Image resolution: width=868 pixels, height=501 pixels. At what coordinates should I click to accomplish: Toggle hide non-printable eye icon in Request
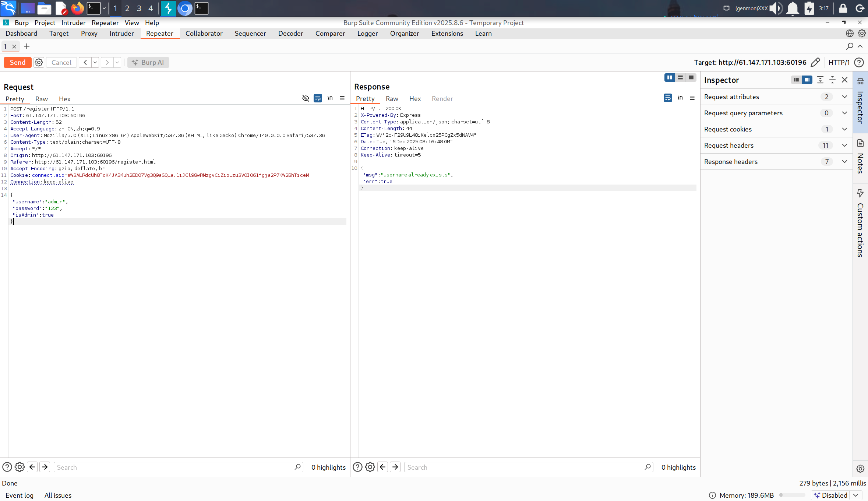point(306,98)
